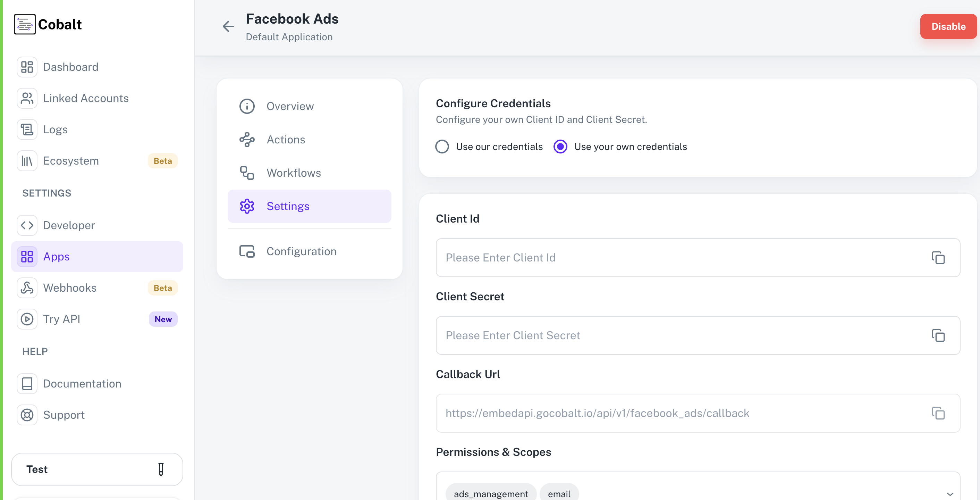Image resolution: width=980 pixels, height=500 pixels.
Task: Disable the Facebook Ads application
Action: coord(948,26)
